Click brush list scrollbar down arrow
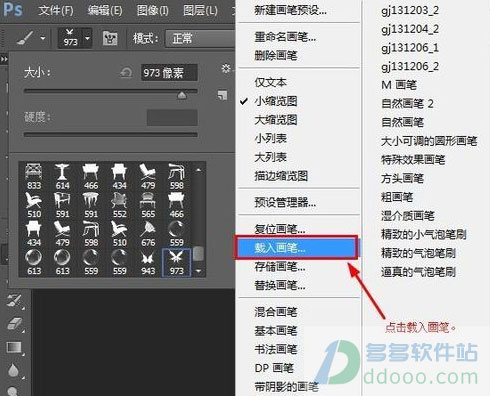This screenshot has width=490, height=396. (199, 271)
